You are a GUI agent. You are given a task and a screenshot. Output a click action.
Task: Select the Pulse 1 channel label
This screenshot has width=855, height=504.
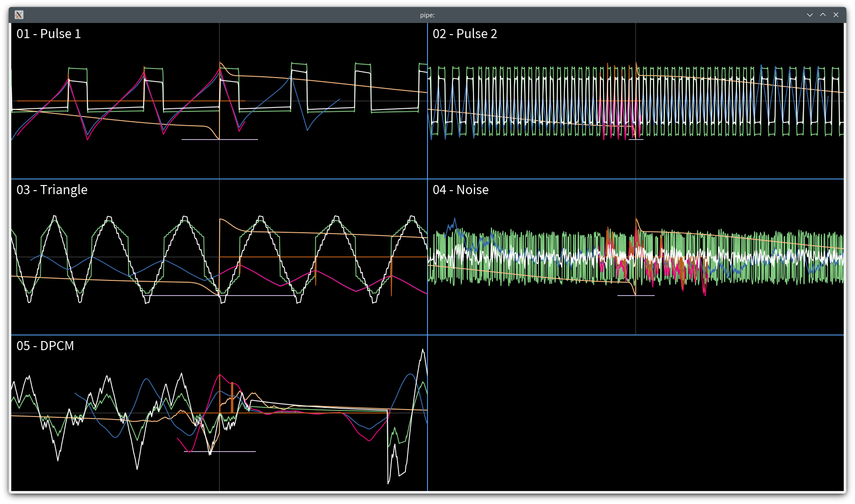tap(49, 33)
